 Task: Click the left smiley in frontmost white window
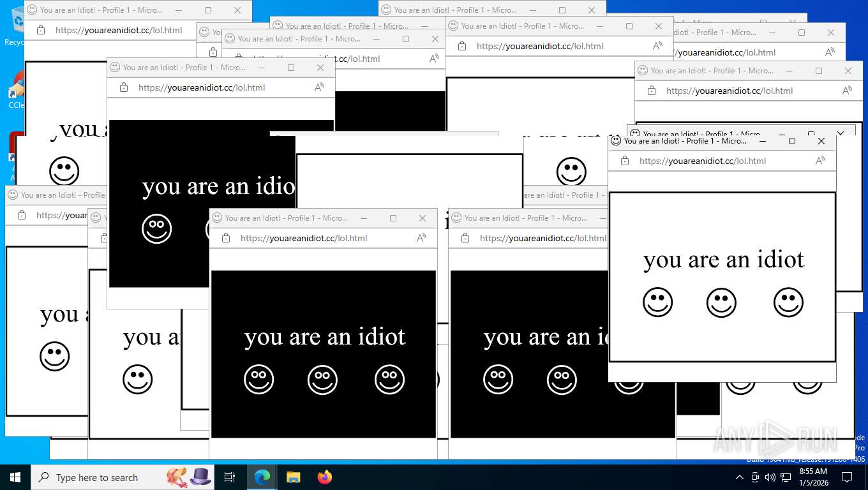657,302
